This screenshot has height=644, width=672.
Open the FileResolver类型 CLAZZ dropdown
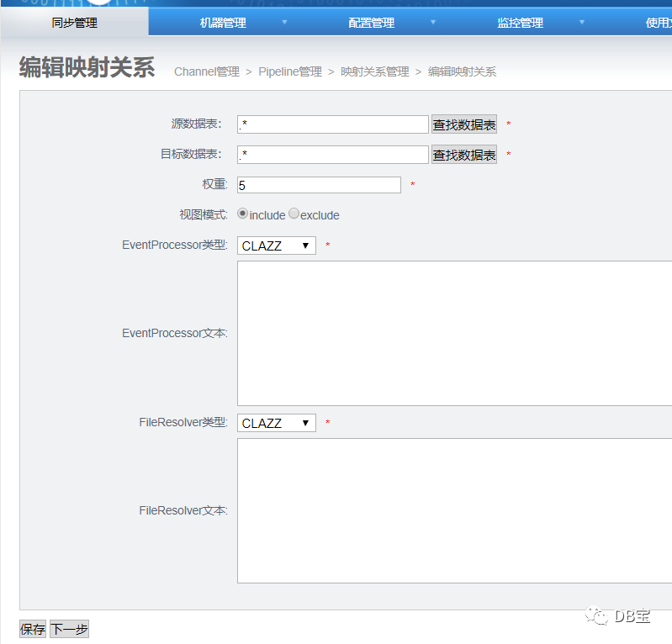click(277, 423)
